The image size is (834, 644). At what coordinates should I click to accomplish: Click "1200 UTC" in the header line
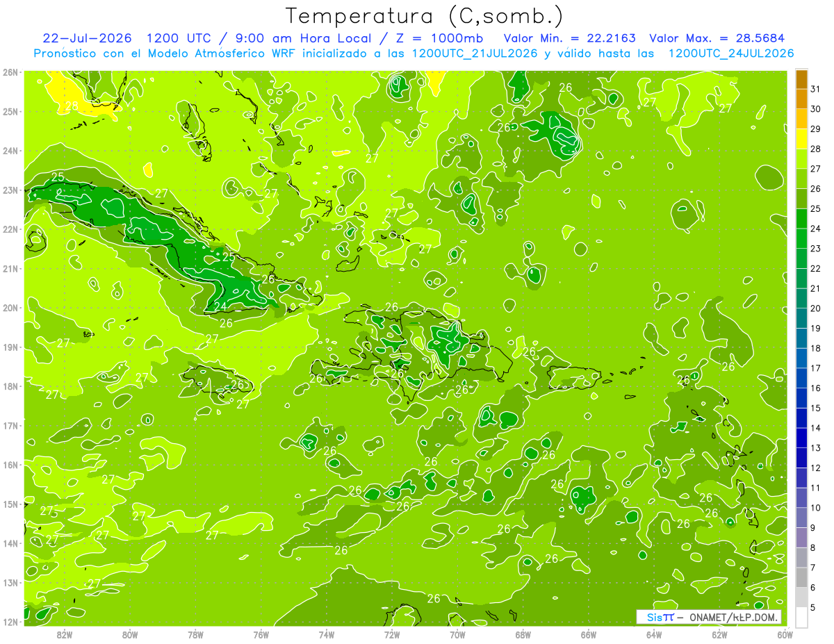[180, 38]
